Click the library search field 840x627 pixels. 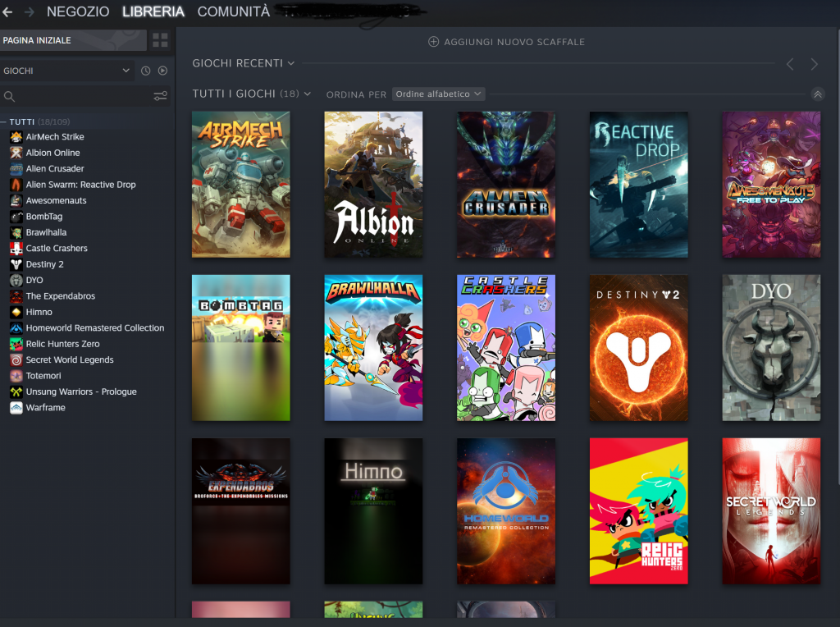78,97
